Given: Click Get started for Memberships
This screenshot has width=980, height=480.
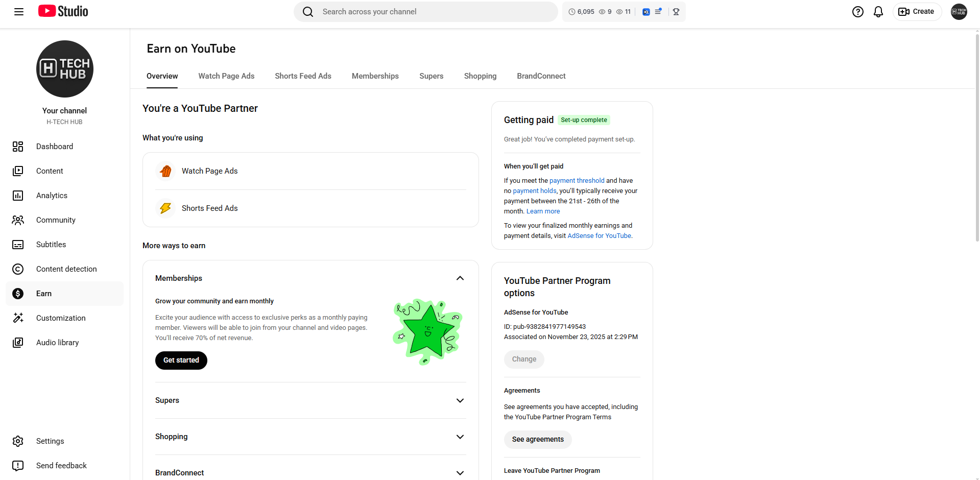Looking at the screenshot, I should coord(181,361).
